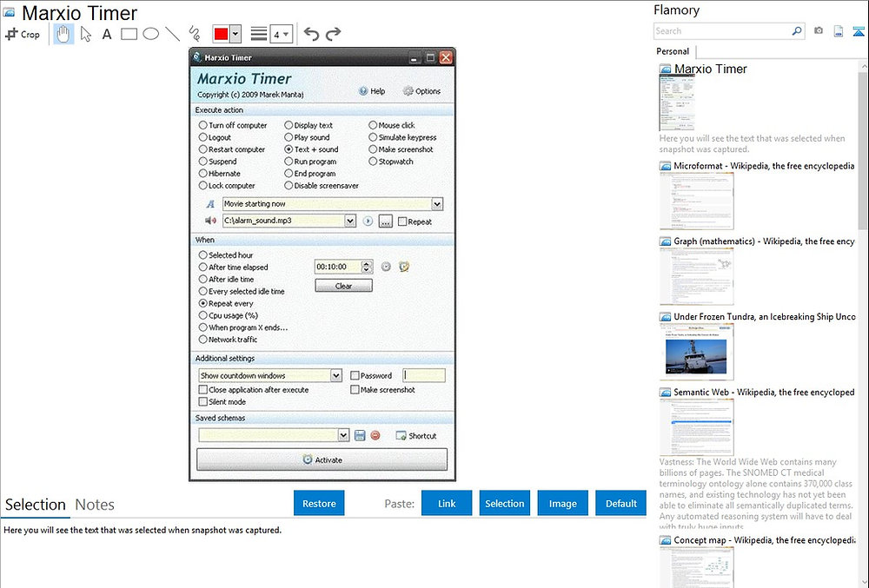The height and width of the screenshot is (588, 869).
Task: Save the current schema with the disk icon
Action: coord(359,435)
